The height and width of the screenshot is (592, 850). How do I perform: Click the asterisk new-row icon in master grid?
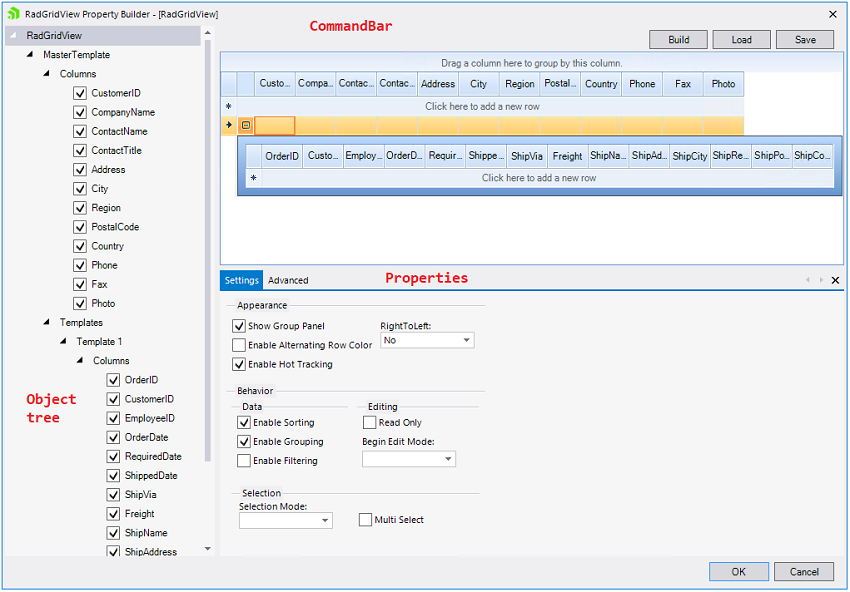point(228,105)
